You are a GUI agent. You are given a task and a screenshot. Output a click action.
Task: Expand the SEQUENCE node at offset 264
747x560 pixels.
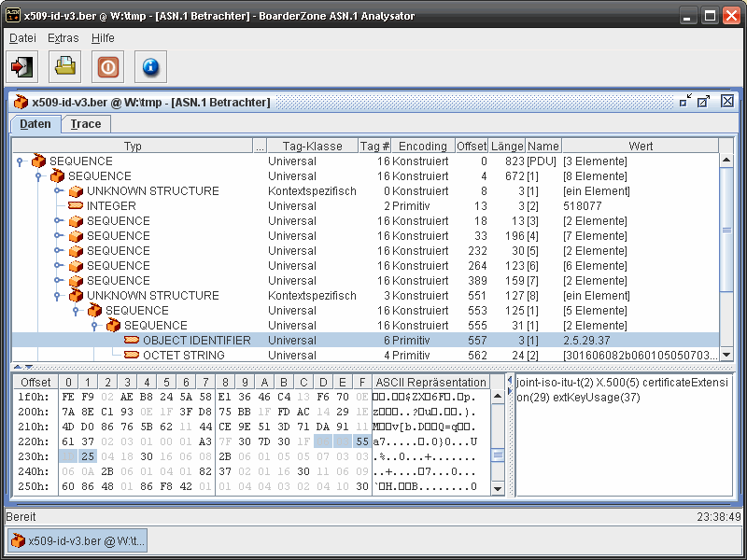(57, 266)
